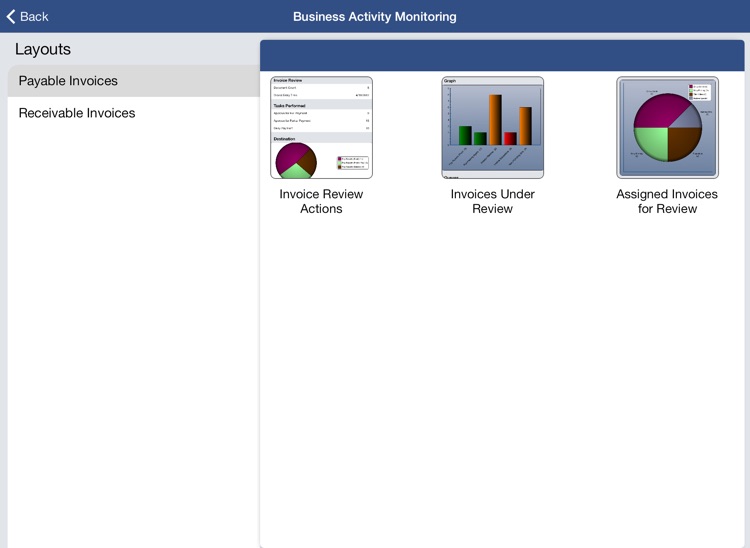This screenshot has height=548, width=750.
Task: Open the Invoice Review Actions thumbnail
Action: pos(321,128)
